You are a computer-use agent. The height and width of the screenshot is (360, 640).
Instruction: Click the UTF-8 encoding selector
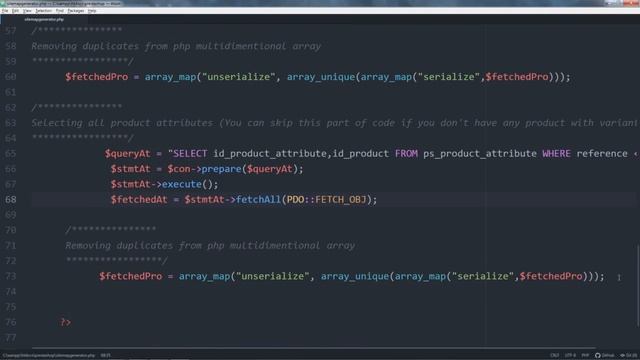pyautogui.click(x=570, y=355)
